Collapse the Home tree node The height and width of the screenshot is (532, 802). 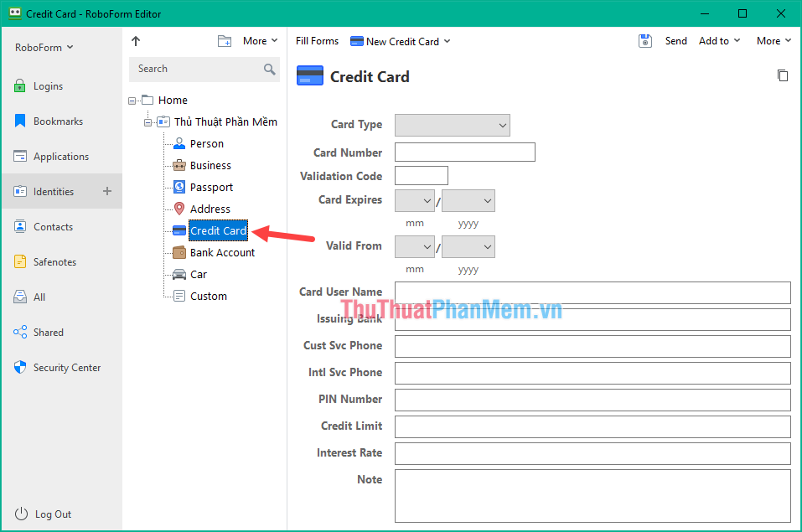point(131,99)
